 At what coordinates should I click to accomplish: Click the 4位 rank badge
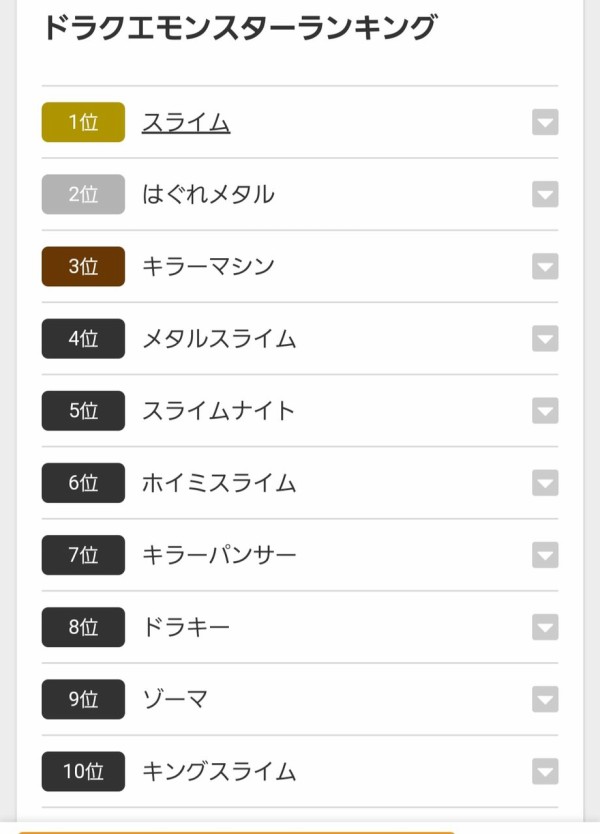click(x=82, y=339)
